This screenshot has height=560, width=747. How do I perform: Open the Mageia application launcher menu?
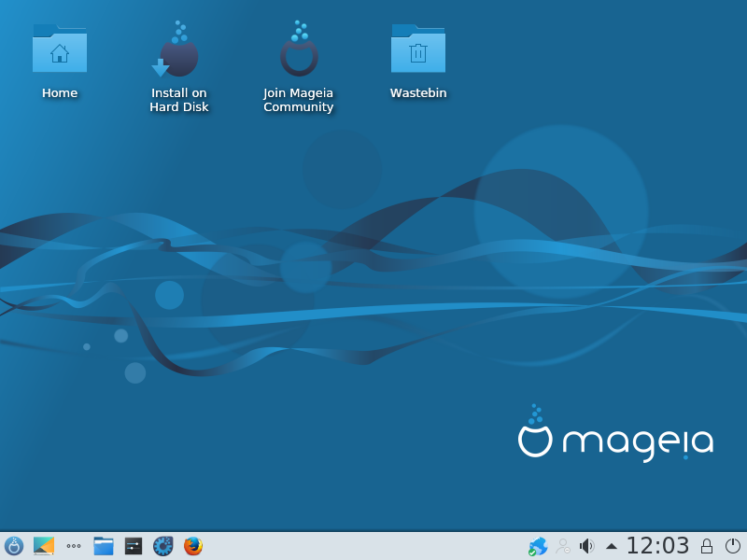click(x=13, y=546)
